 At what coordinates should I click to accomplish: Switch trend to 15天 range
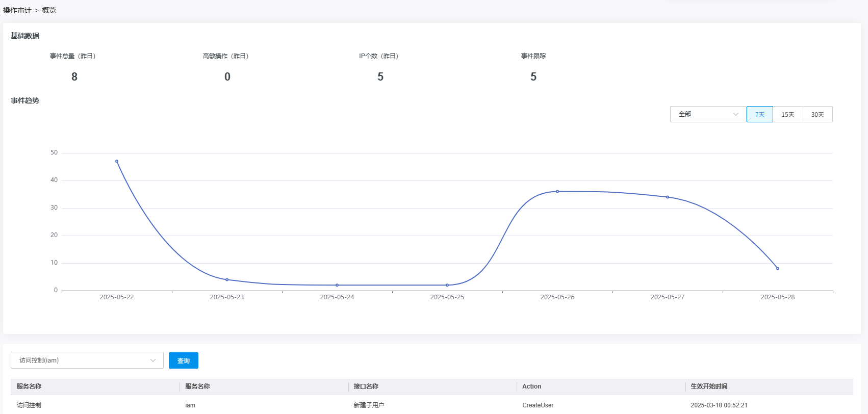(x=787, y=114)
